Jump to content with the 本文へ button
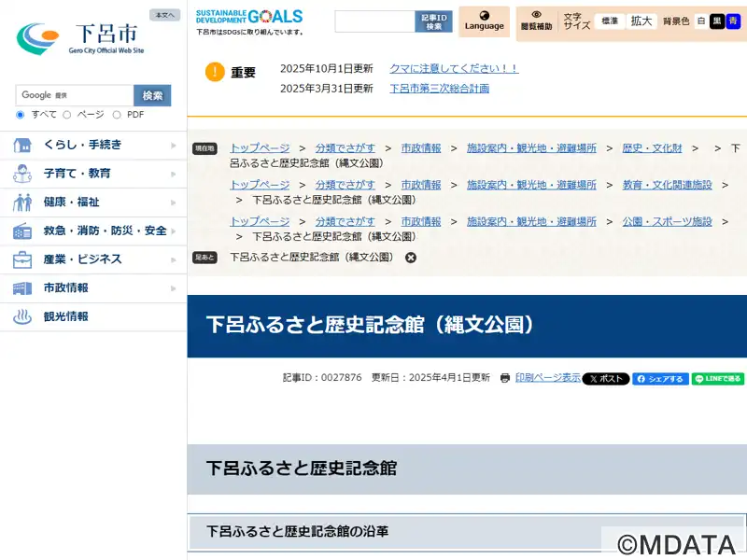Viewport: 747px width, 560px height. tap(165, 15)
